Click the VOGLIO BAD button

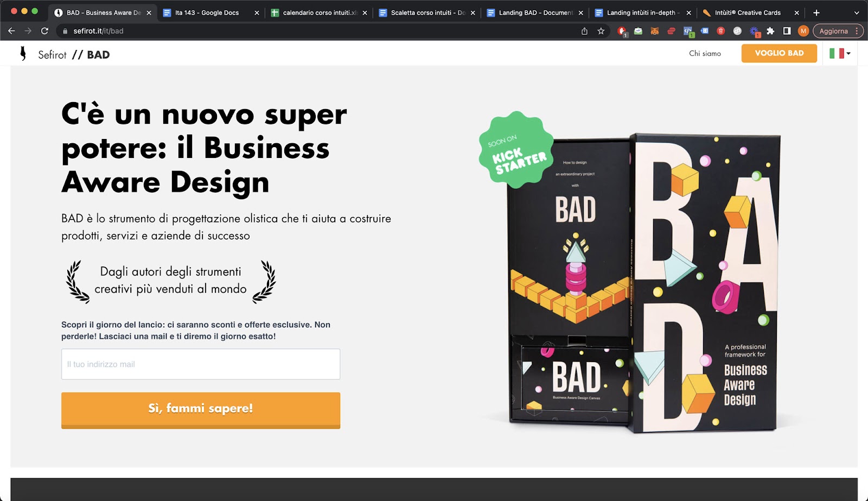click(779, 53)
